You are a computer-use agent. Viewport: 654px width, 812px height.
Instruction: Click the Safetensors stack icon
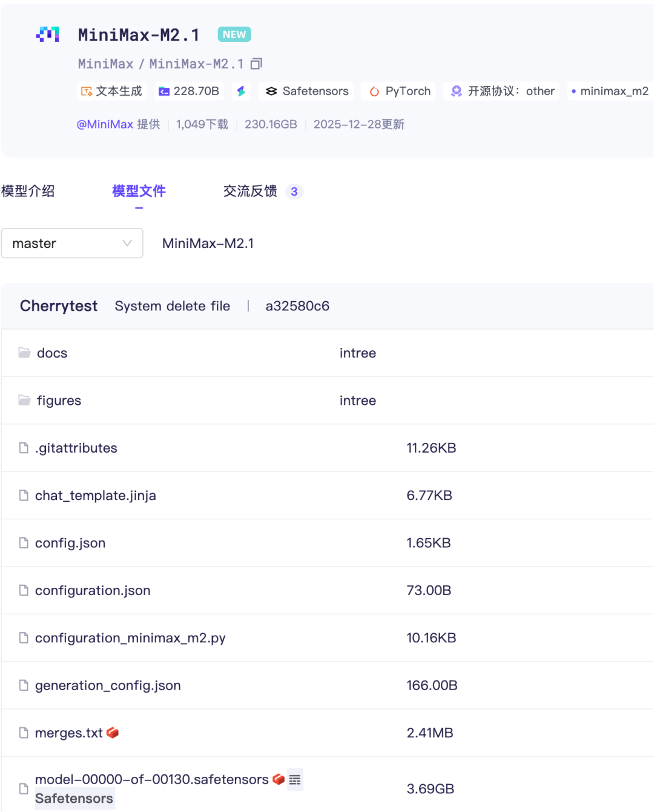point(271,91)
